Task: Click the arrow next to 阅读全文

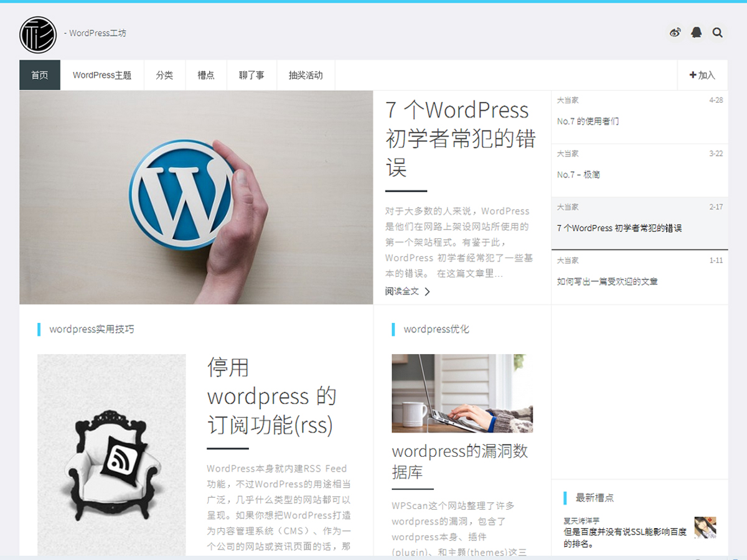Action: click(427, 291)
